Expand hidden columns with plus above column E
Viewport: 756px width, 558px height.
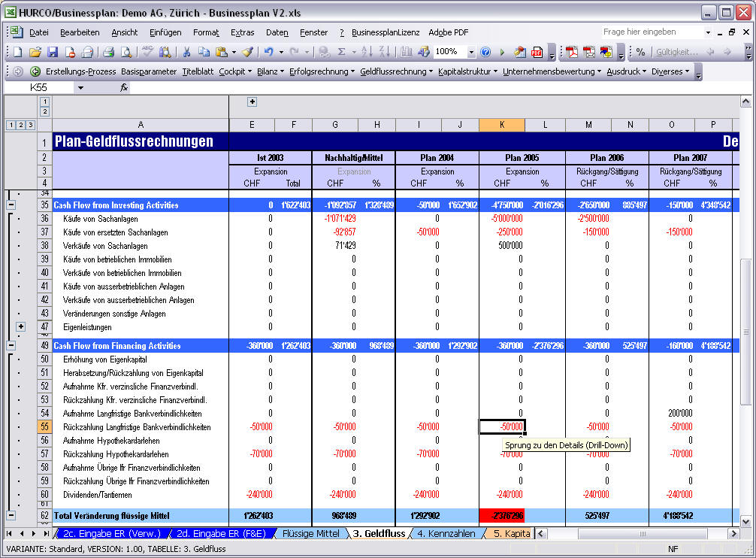253,102
